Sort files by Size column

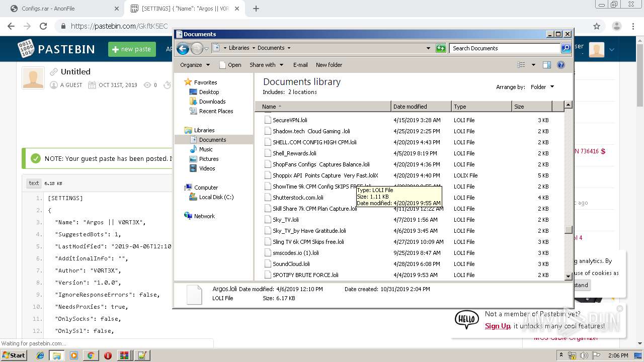532,107
